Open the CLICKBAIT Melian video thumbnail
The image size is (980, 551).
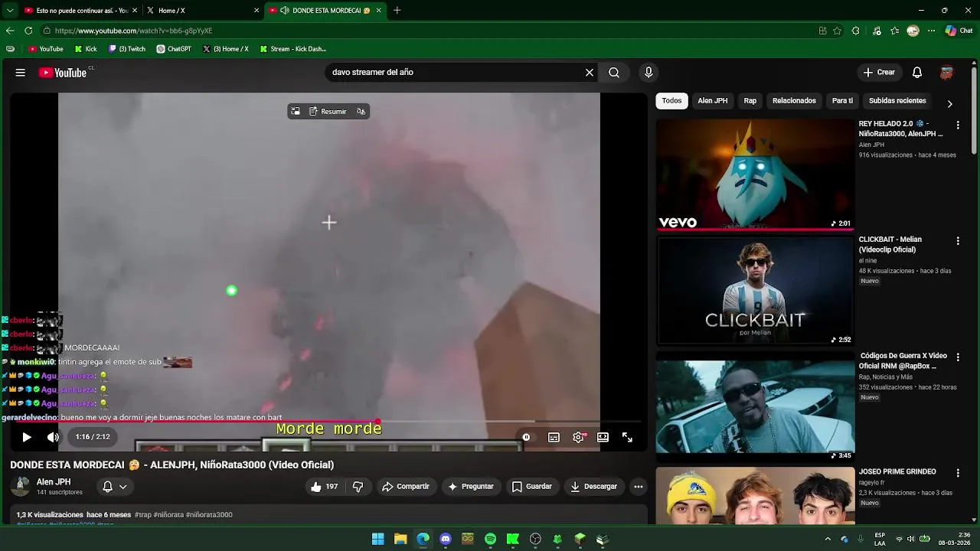(x=755, y=290)
